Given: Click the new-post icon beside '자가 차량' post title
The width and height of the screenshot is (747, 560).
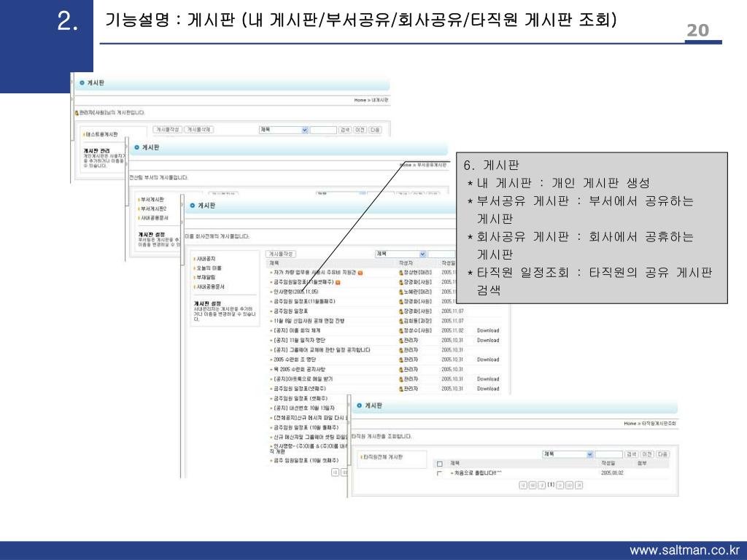Looking at the screenshot, I should [x=360, y=273].
